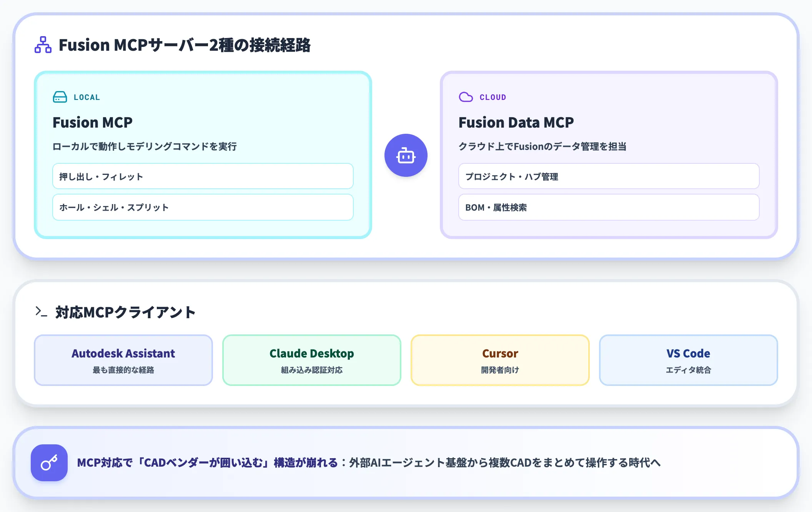This screenshot has width=812, height=512.
Task: Select the BOM・属性検索 item
Action: click(609, 207)
